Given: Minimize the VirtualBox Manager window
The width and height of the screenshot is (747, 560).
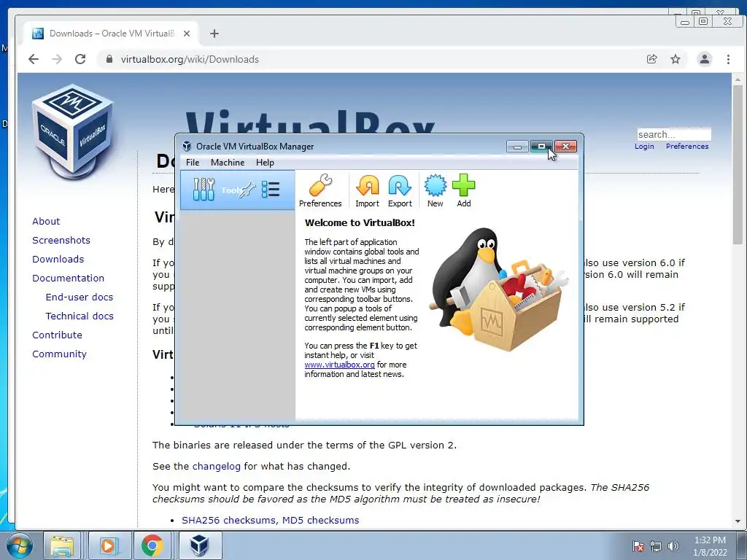Looking at the screenshot, I should pos(517,147).
